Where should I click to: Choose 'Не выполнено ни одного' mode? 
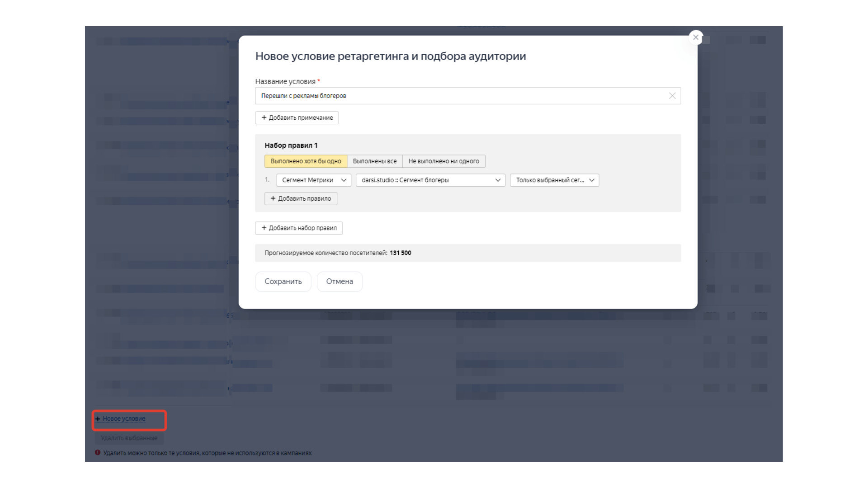click(x=443, y=161)
